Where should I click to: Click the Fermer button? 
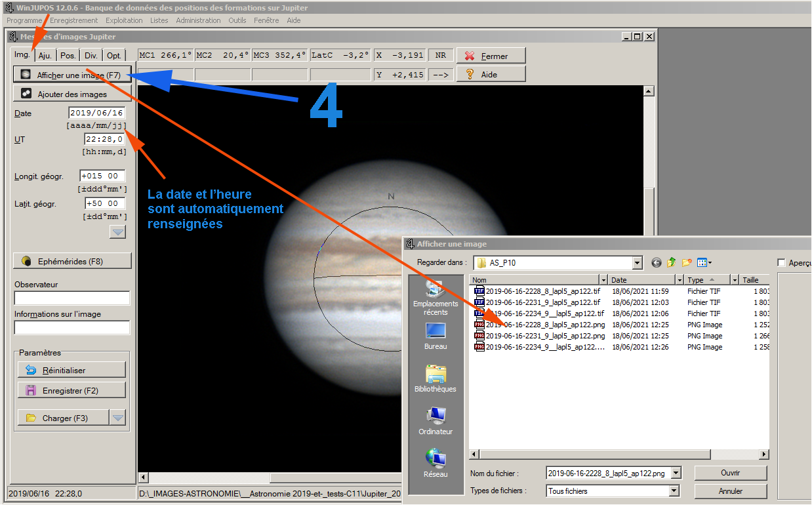491,56
